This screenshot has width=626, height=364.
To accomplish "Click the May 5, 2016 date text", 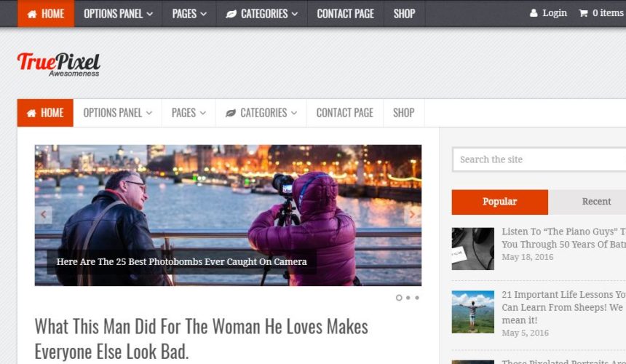I will click(525, 333).
